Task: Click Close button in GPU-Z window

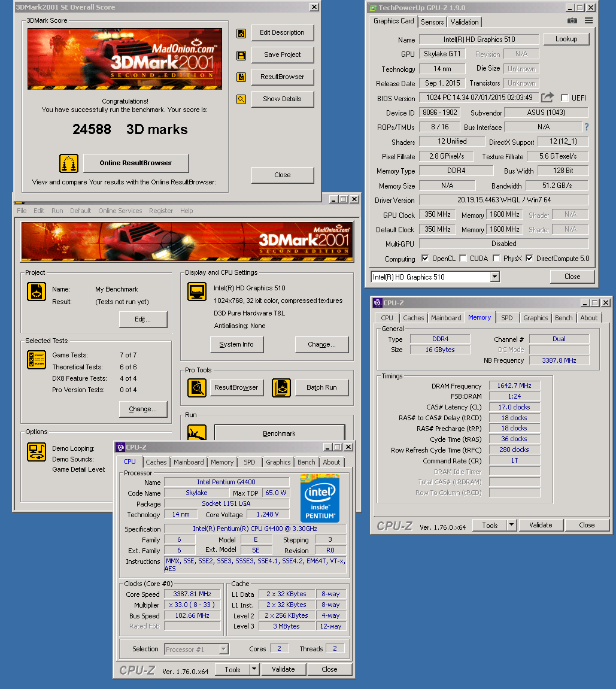Action: [572, 277]
